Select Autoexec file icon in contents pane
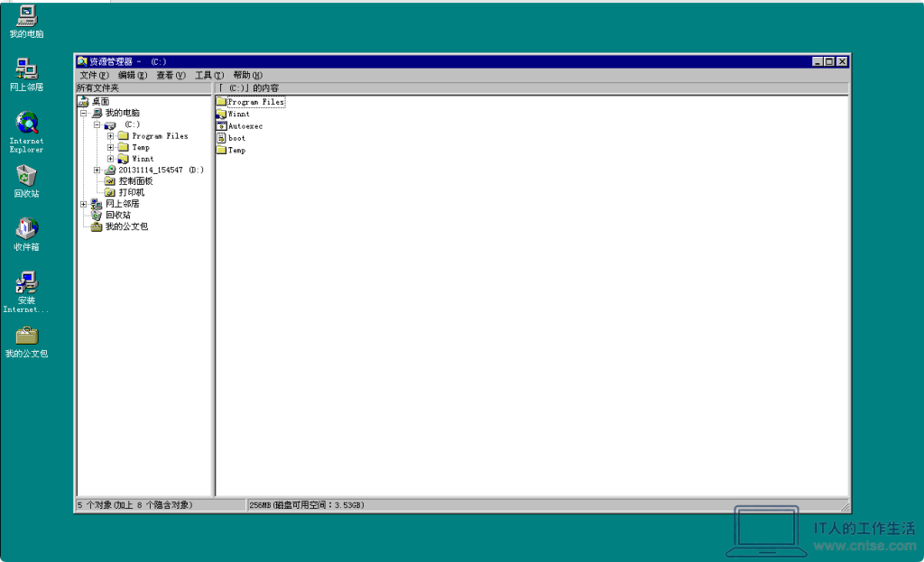924x562 pixels. coord(222,126)
